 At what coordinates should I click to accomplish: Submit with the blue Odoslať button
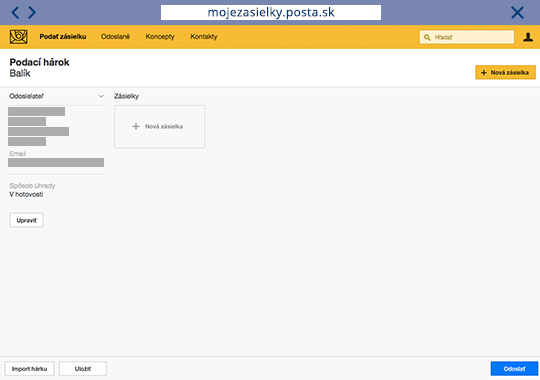[514, 369]
